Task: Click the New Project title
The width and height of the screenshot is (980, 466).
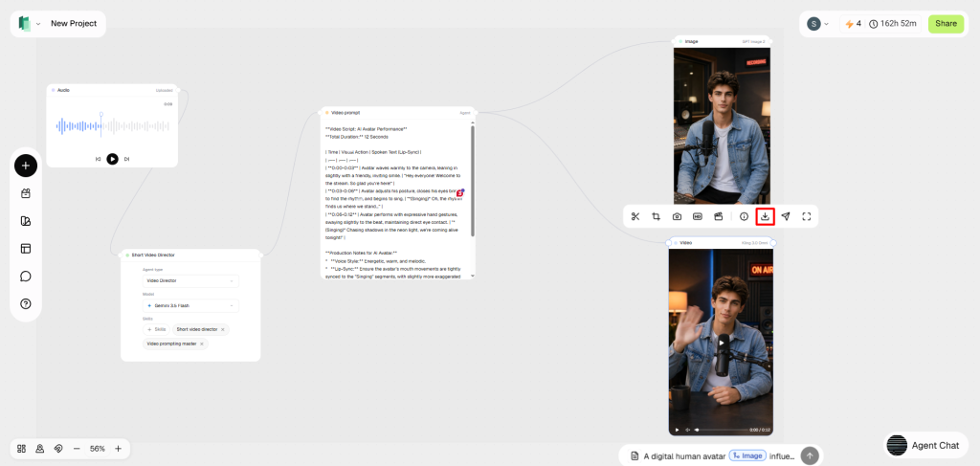Action: [74, 24]
